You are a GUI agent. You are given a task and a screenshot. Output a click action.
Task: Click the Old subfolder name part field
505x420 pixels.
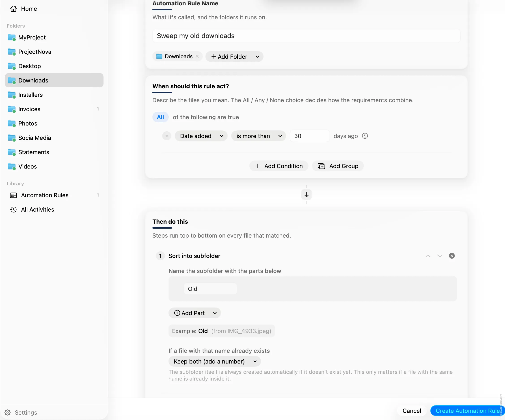[210, 289]
